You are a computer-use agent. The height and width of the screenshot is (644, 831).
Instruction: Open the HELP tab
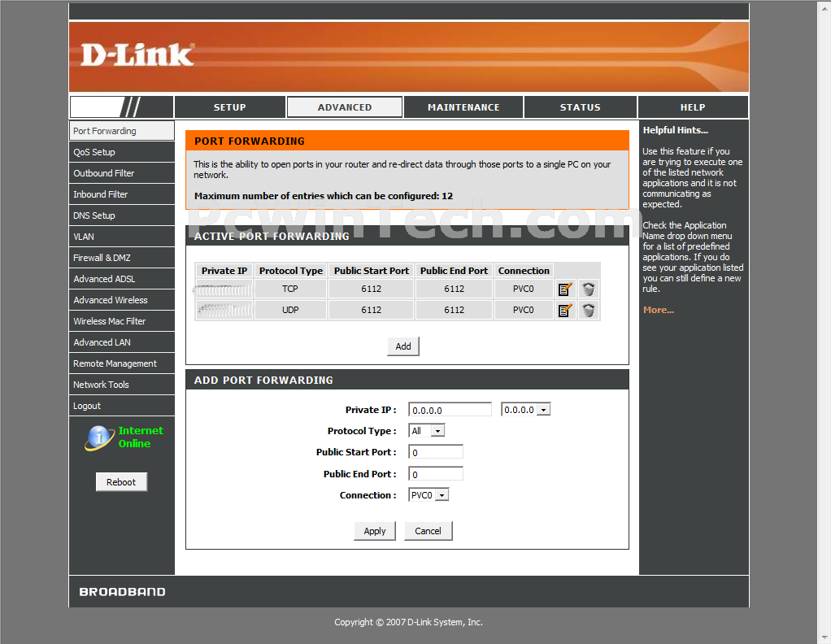pos(693,107)
